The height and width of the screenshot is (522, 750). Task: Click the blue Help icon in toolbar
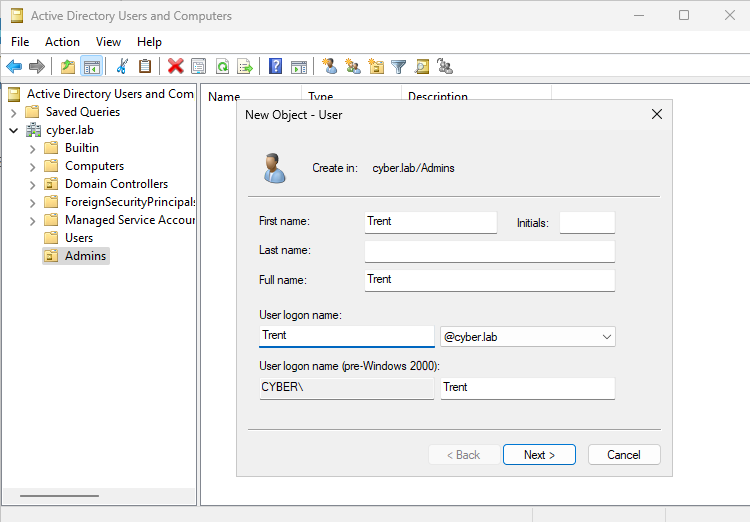coord(275,67)
